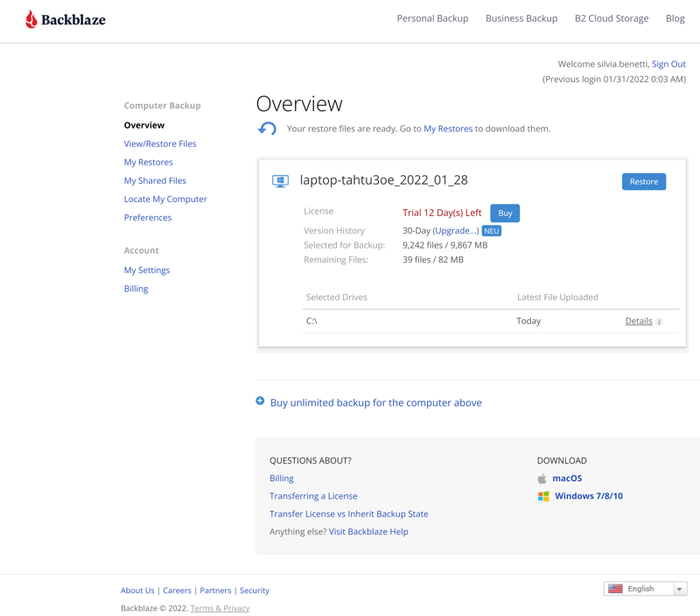
Task: Click the circular restore arrow icon
Action: (x=267, y=129)
